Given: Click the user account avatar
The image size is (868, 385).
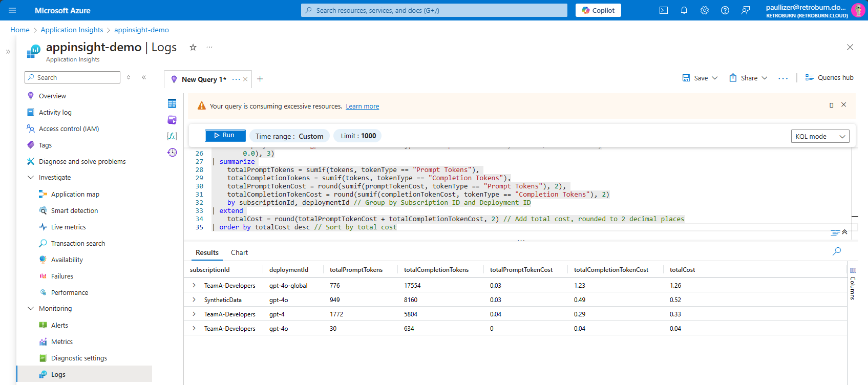Looking at the screenshot, I should (x=858, y=10).
